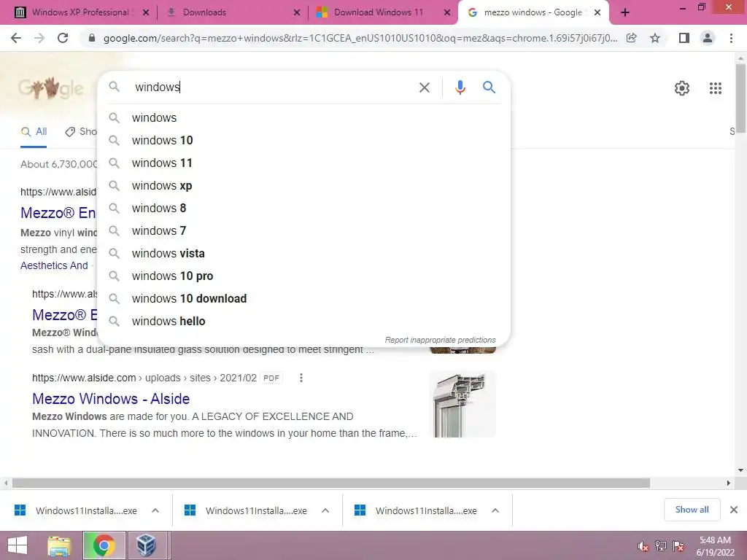Open VirtualBox from the taskbar
Screen dimensions: 747x560
coord(146,545)
